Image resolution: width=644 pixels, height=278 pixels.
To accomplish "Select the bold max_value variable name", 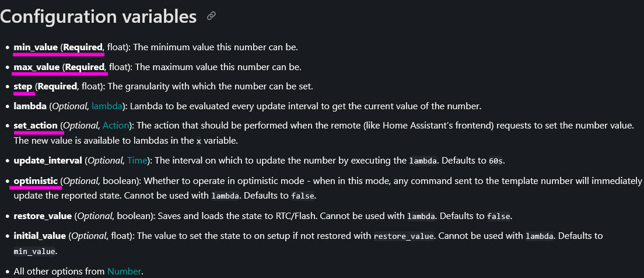I will click(37, 67).
